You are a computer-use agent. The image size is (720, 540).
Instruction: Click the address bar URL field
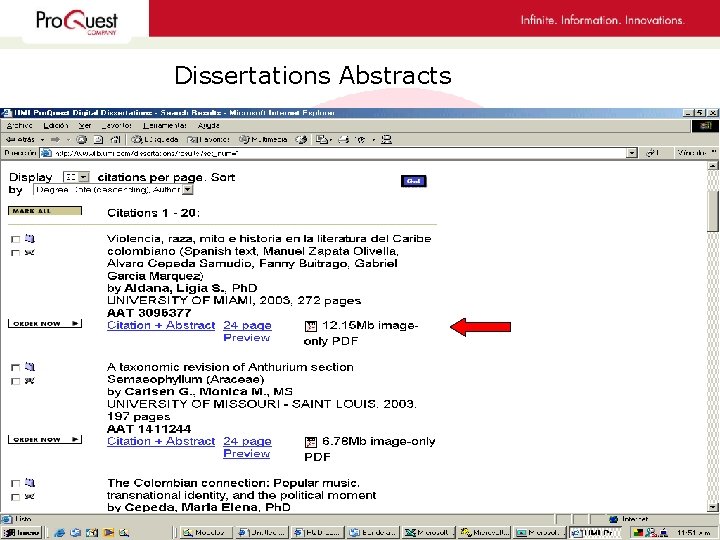(339, 153)
